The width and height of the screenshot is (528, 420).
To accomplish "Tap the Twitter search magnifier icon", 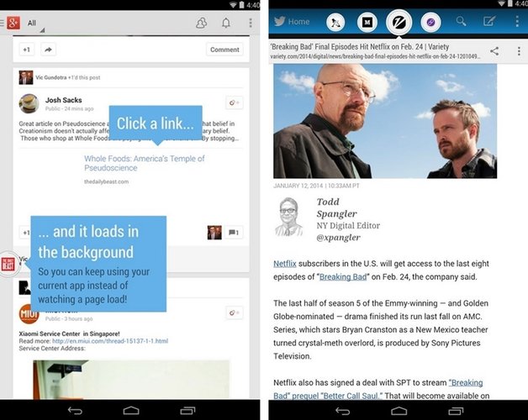I will tap(461, 22).
